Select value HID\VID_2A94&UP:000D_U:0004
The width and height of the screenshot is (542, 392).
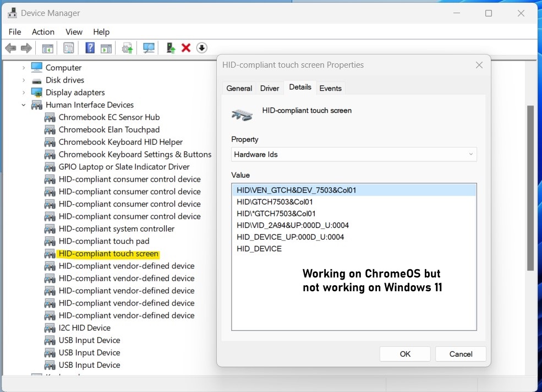pos(293,225)
